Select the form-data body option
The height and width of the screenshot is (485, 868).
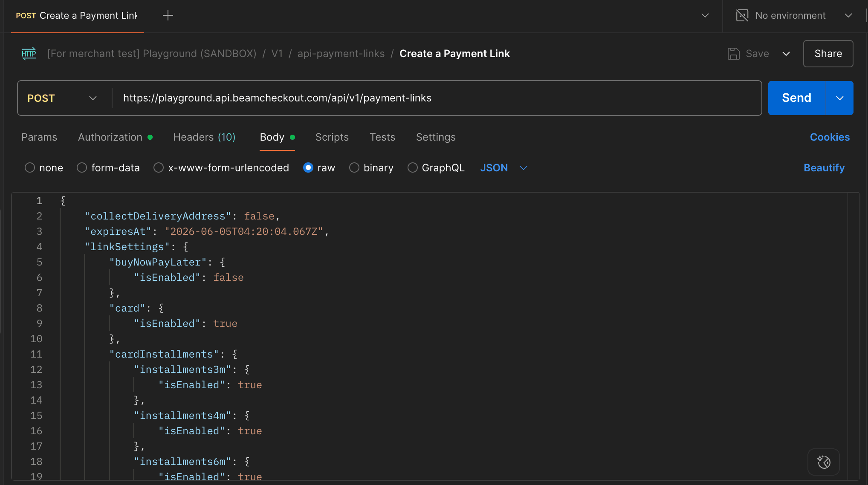[x=82, y=168]
